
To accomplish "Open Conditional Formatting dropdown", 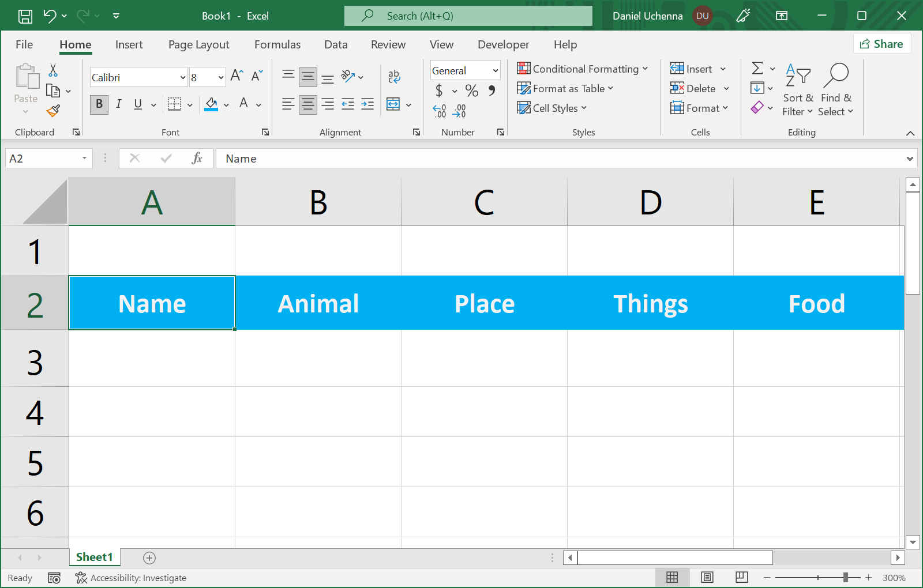I will [x=583, y=69].
